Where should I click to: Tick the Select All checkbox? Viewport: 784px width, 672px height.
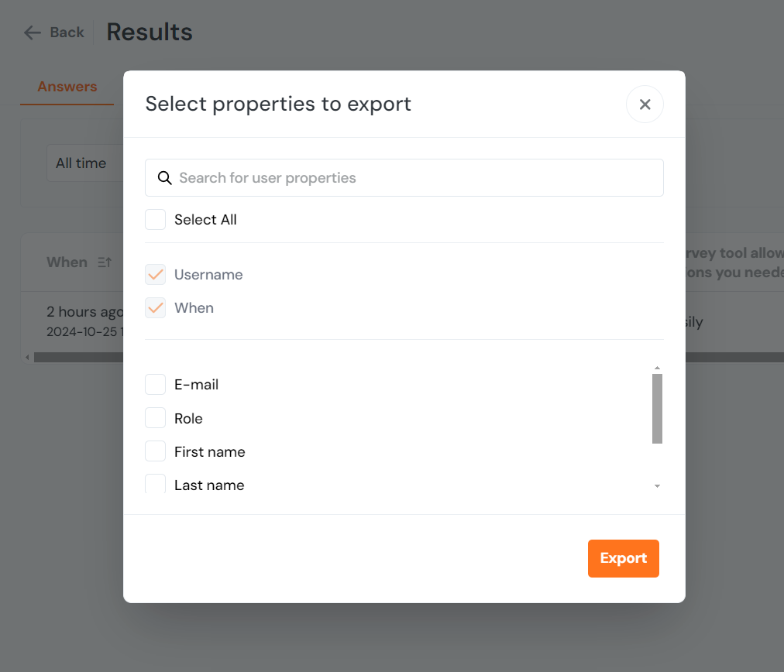point(156,220)
